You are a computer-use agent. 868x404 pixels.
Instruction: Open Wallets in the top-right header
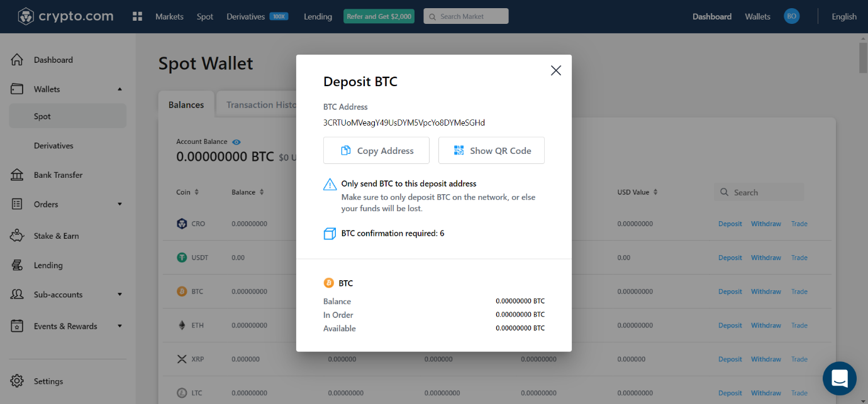coord(757,16)
